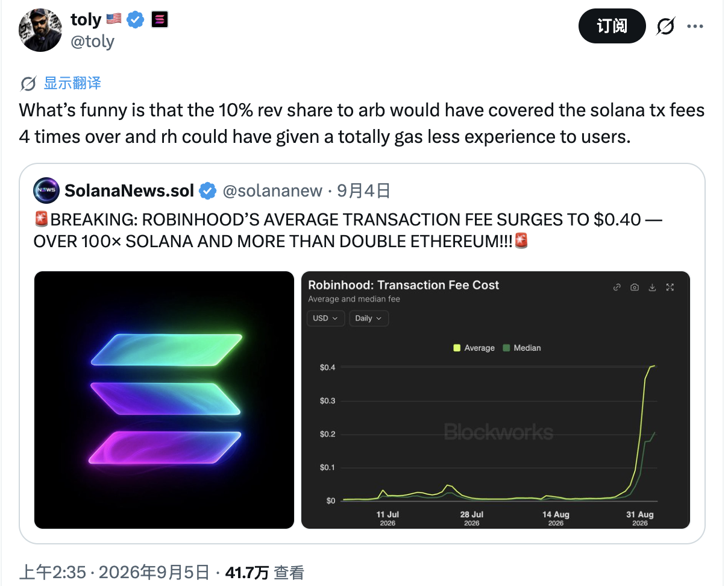Click toly's blue verified badge
Screen dimensions: 728x586
(136, 20)
